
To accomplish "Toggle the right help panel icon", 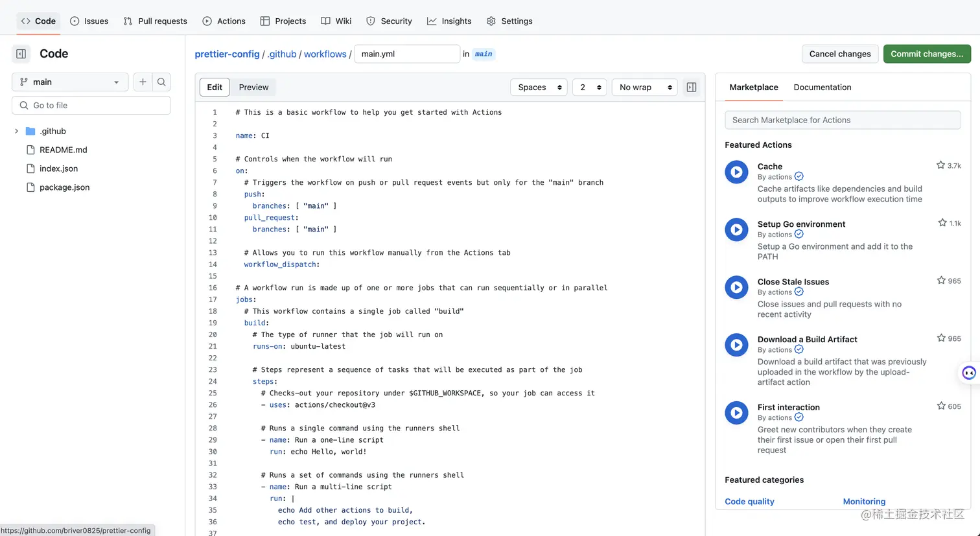I will click(692, 87).
